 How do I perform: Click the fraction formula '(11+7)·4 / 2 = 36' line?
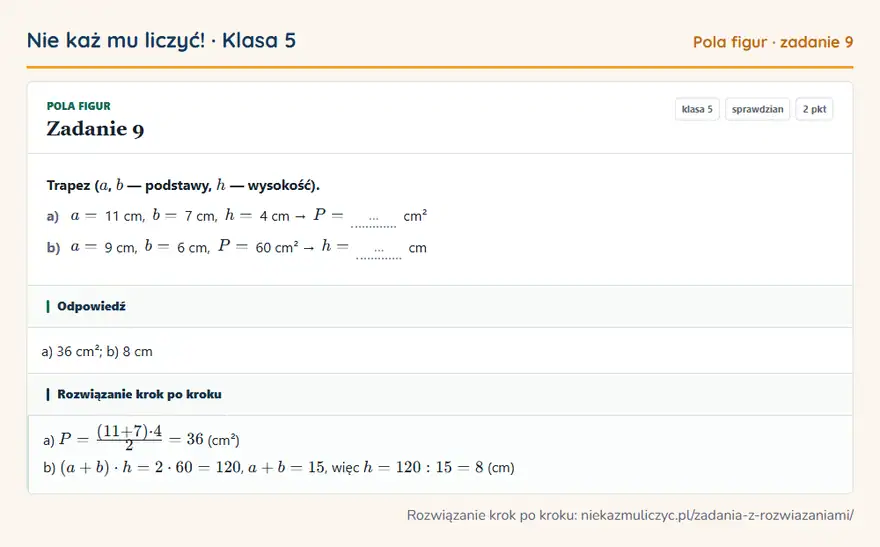141,438
